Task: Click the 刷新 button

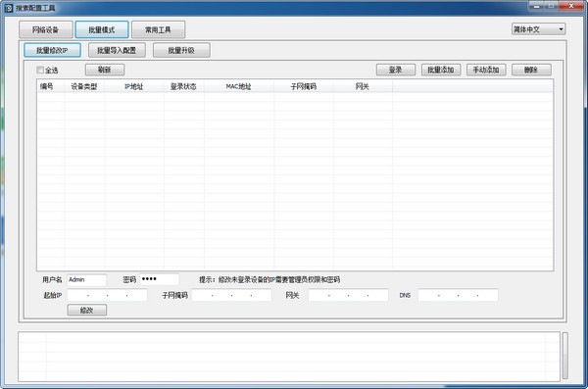Action: point(105,70)
